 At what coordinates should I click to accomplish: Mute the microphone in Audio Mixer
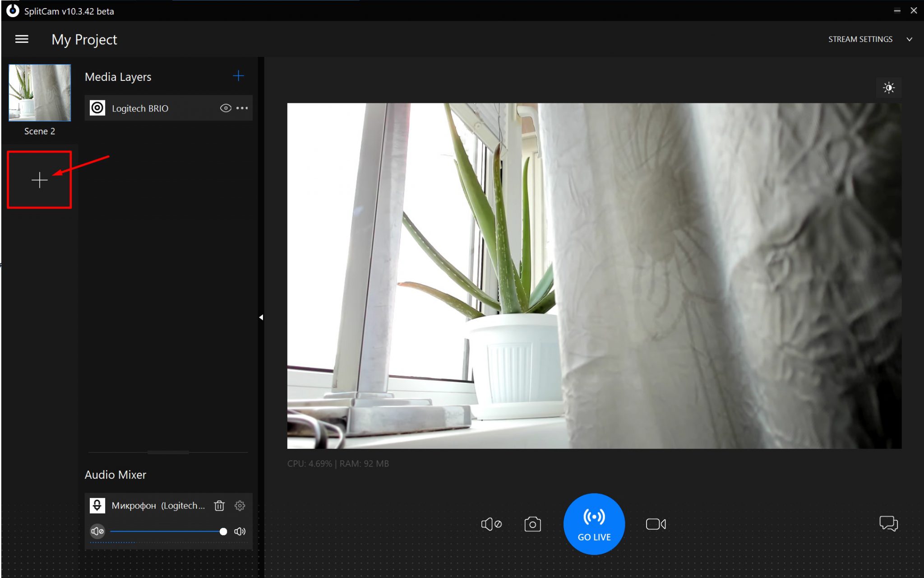coord(97,531)
